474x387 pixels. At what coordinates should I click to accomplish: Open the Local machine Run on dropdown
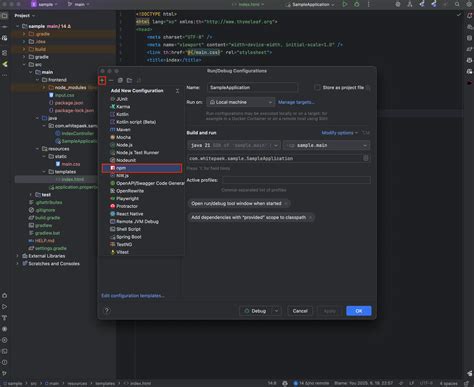tap(240, 102)
